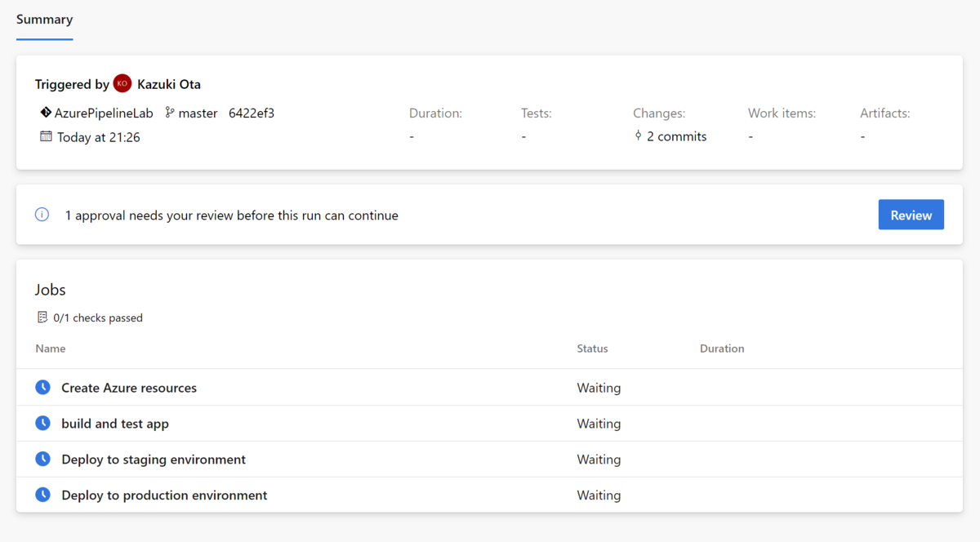Click the info icon in the approval banner
Viewport: 980px width, 542px height.
click(x=42, y=215)
